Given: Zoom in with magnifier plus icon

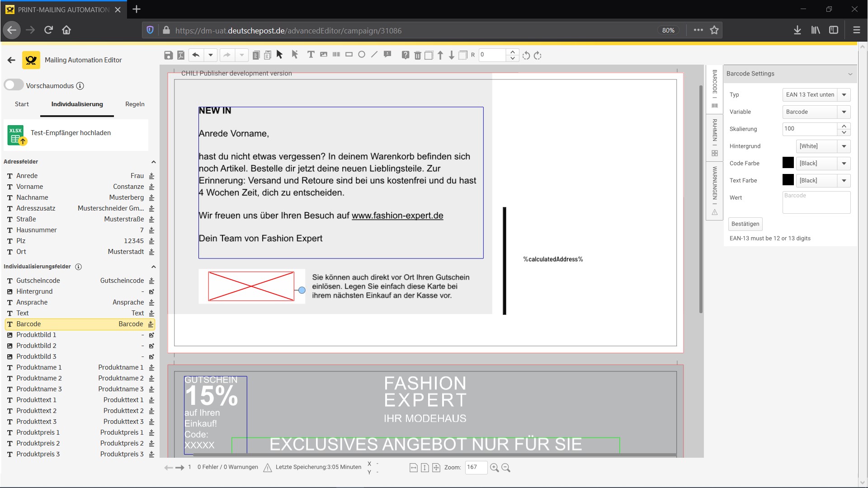Looking at the screenshot, I should click(494, 468).
